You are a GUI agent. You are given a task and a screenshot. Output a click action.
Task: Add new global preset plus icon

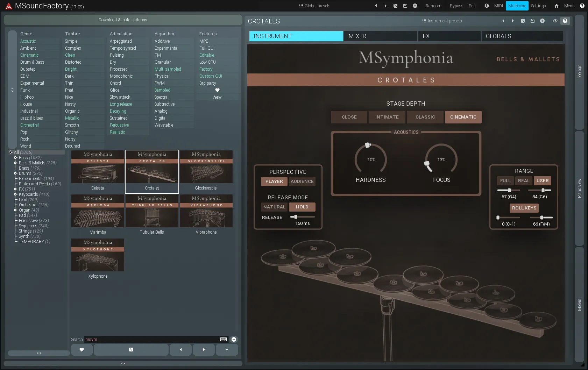pyautogui.click(x=415, y=6)
